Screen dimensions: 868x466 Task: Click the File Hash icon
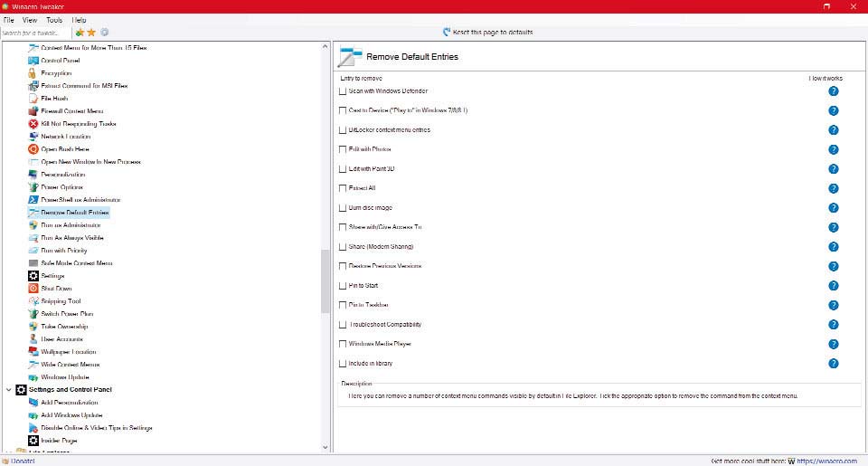pos(33,99)
